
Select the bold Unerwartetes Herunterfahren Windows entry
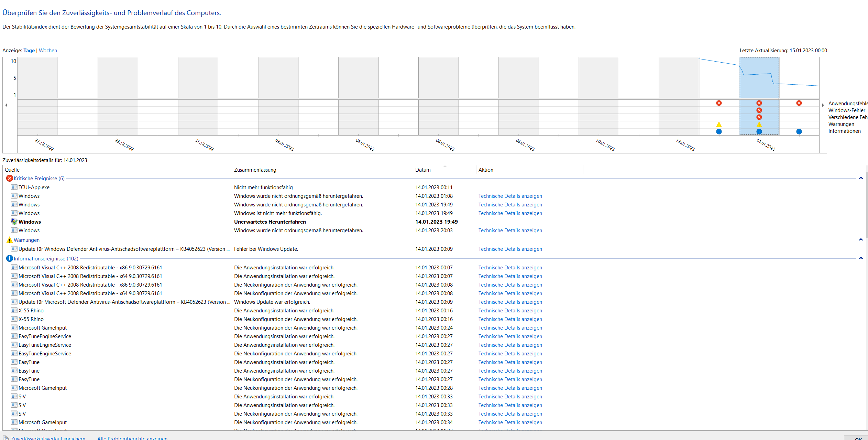coord(270,222)
